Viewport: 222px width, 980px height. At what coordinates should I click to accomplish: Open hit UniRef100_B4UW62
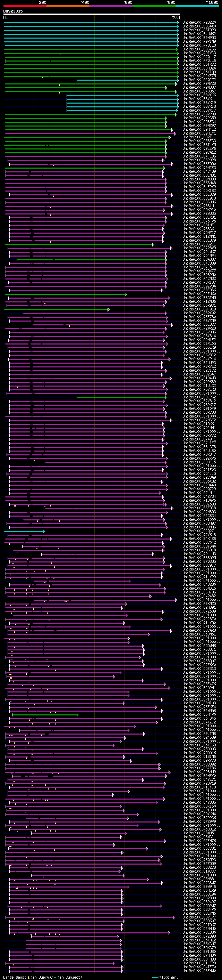199,34
